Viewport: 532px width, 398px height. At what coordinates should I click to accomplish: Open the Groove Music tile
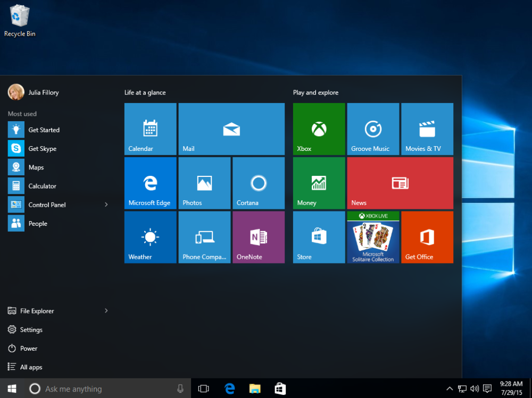click(x=373, y=129)
